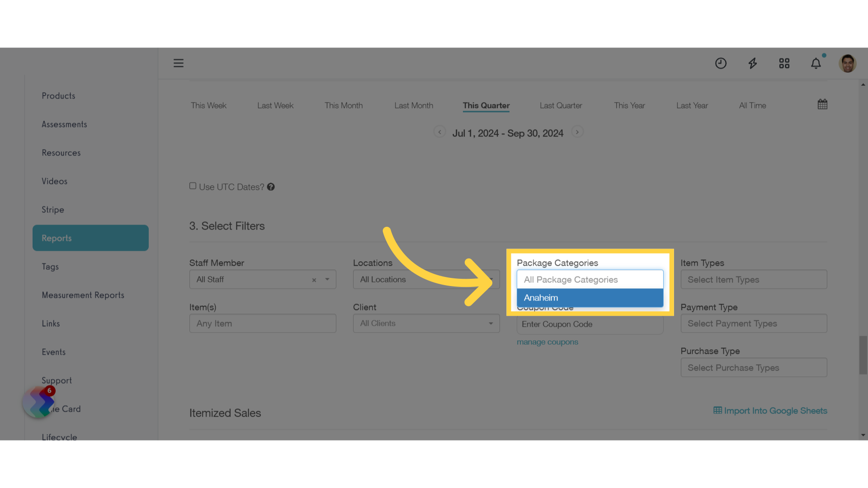Switch to the Last Month tab

click(x=413, y=105)
